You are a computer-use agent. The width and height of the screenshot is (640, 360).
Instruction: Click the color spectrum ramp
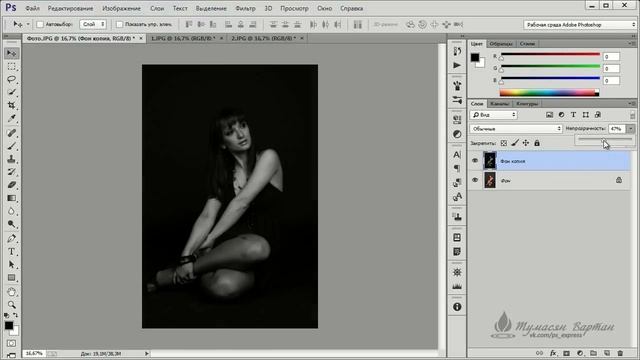point(549,93)
